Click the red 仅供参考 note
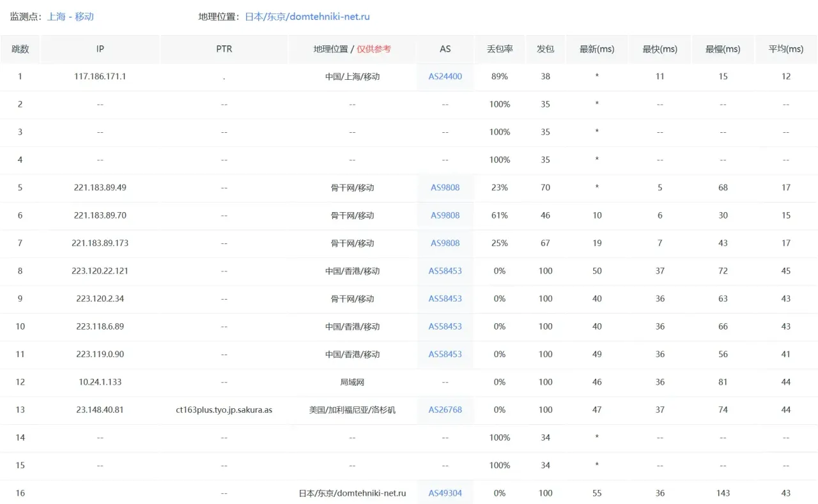This screenshot has height=504, width=818. 374,49
